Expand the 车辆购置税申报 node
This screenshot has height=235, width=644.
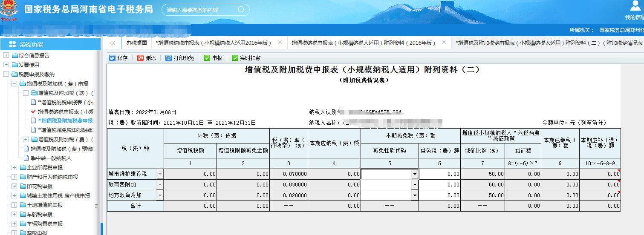pos(14,224)
